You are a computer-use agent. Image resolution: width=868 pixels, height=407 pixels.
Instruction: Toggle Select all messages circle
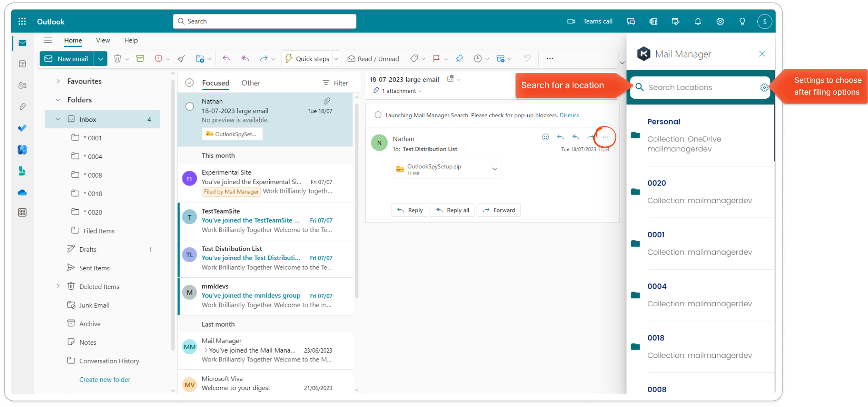click(190, 83)
